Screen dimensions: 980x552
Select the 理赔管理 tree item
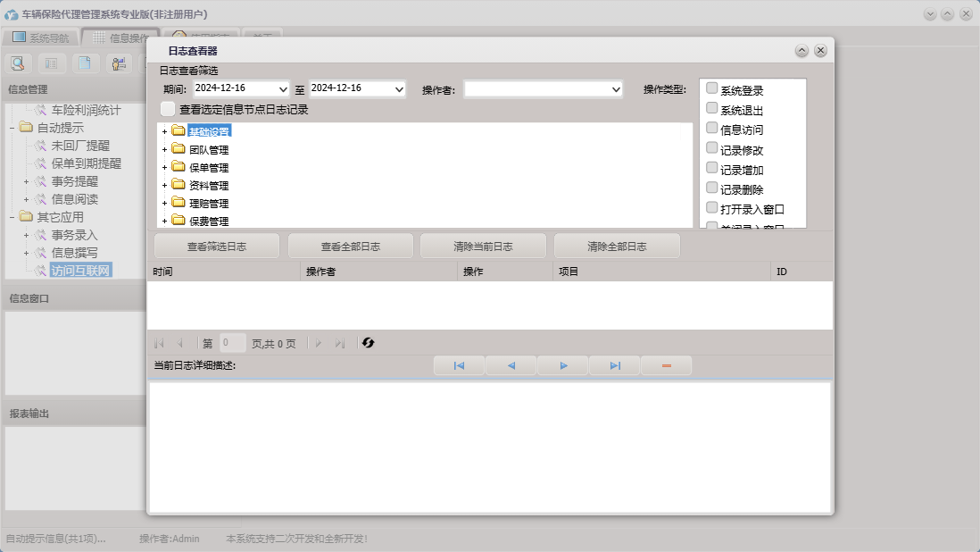(209, 204)
